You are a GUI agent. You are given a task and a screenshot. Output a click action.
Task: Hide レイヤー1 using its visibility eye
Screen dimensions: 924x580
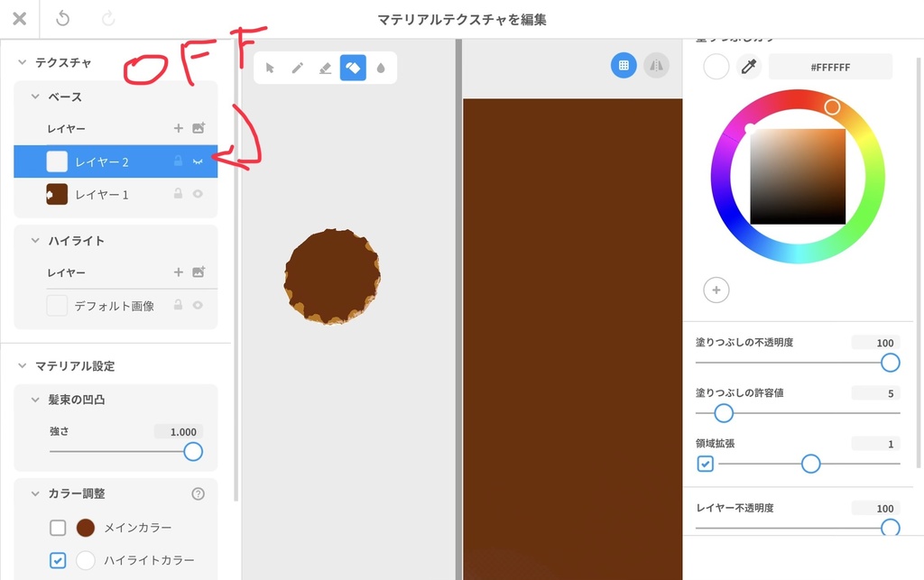pos(198,193)
